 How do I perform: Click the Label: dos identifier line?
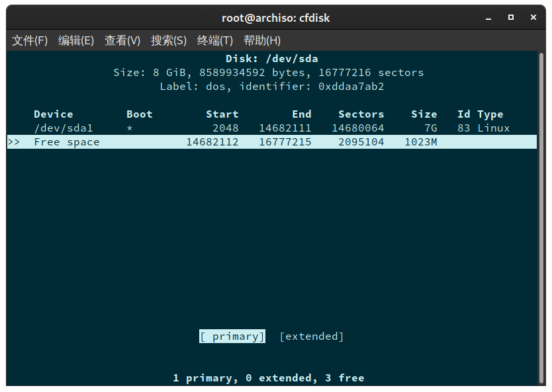(275, 86)
